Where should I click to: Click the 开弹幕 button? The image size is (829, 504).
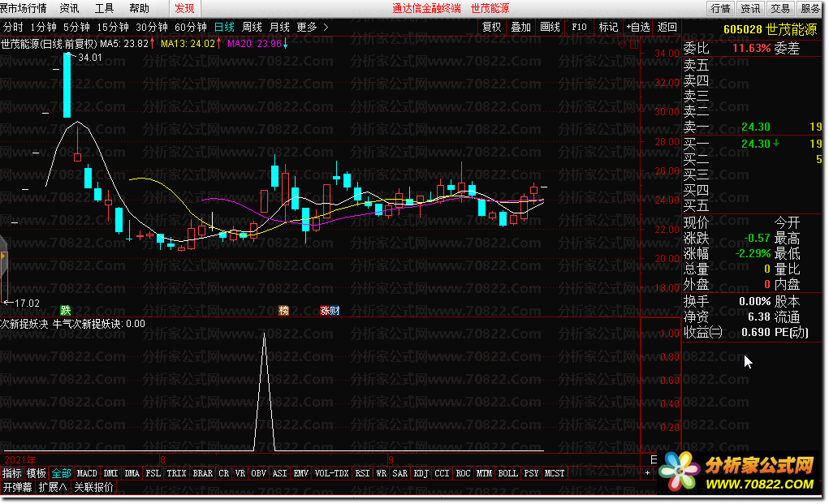click(17, 487)
